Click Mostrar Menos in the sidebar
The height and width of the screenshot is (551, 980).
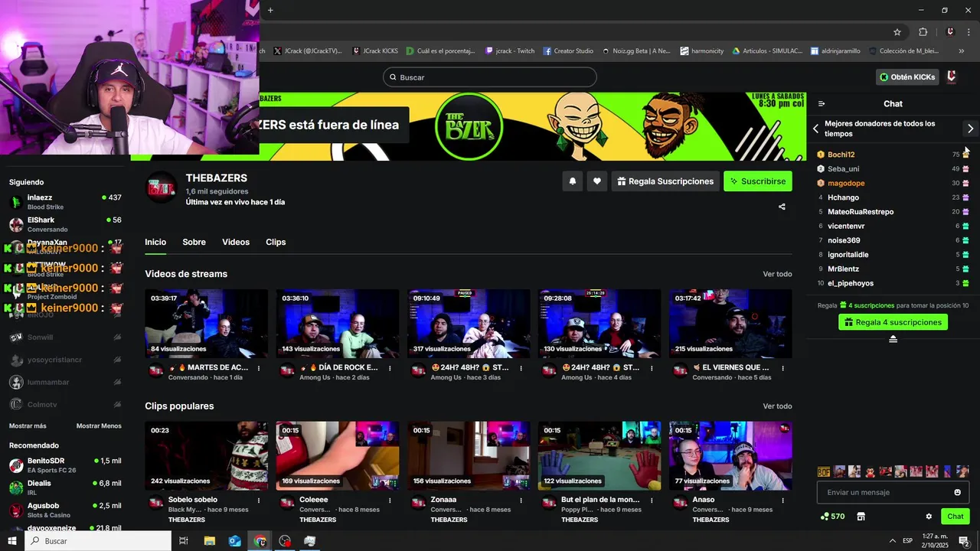click(99, 426)
